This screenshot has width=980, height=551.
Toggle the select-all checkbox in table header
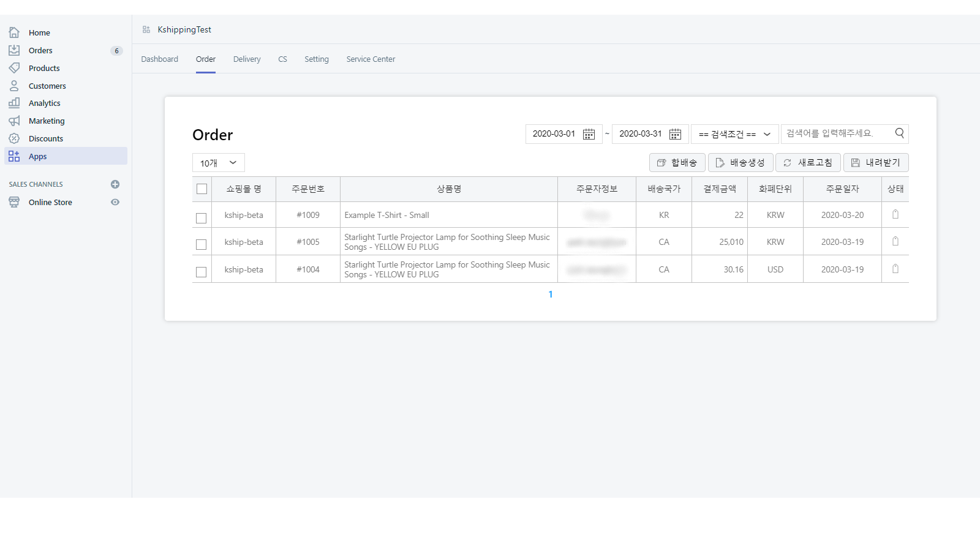(x=202, y=189)
